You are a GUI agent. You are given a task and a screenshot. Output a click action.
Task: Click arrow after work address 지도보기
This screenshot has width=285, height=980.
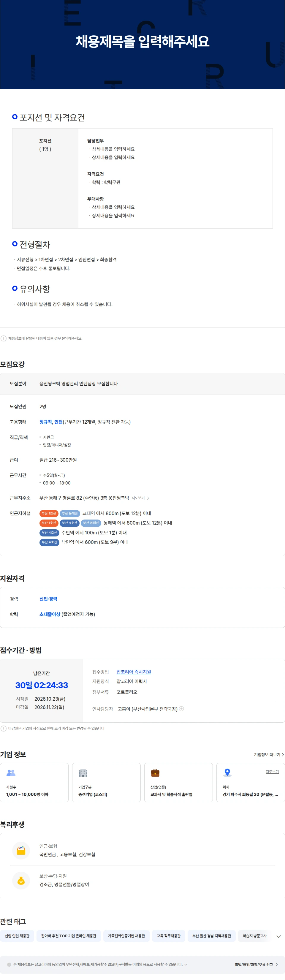tap(148, 498)
